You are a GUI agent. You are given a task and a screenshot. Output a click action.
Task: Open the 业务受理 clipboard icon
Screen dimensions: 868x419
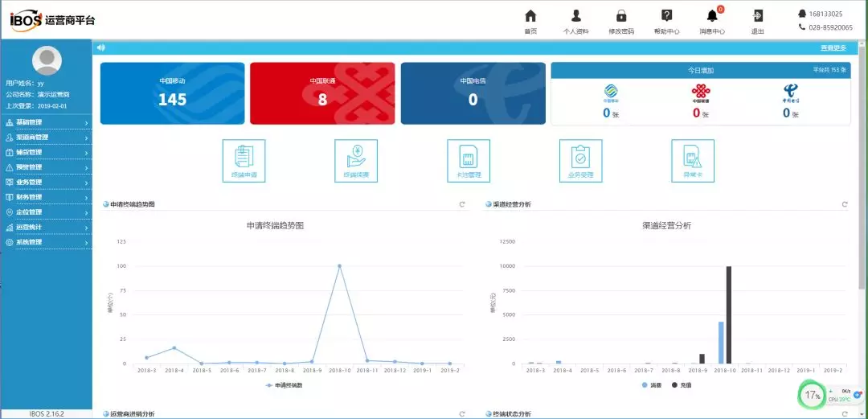click(x=581, y=161)
